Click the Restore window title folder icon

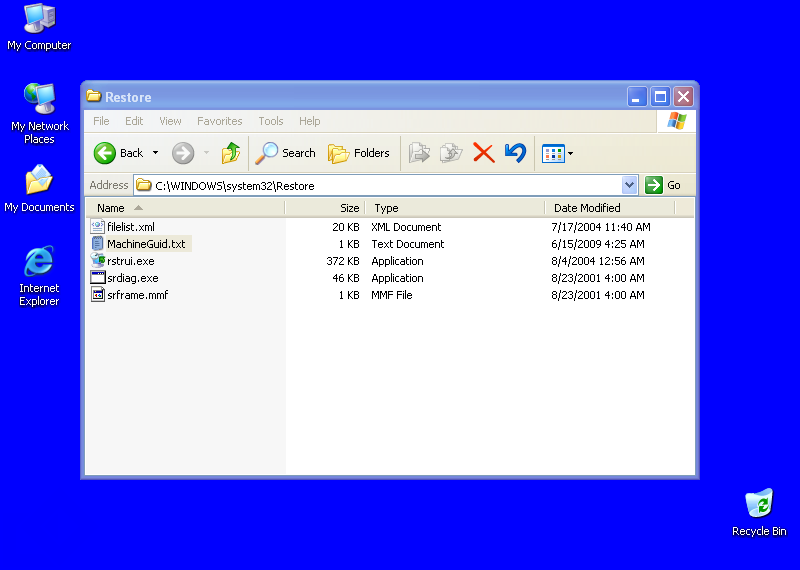coord(93,96)
